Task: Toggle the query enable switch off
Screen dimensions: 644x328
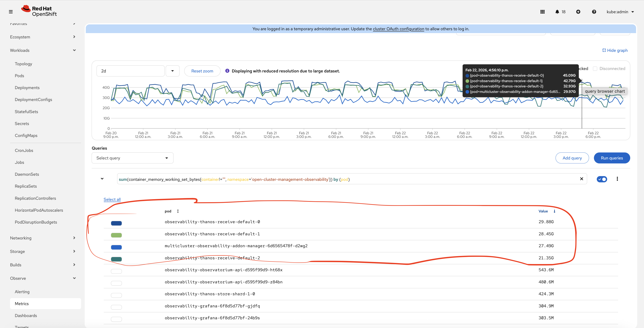Action: coord(602,179)
